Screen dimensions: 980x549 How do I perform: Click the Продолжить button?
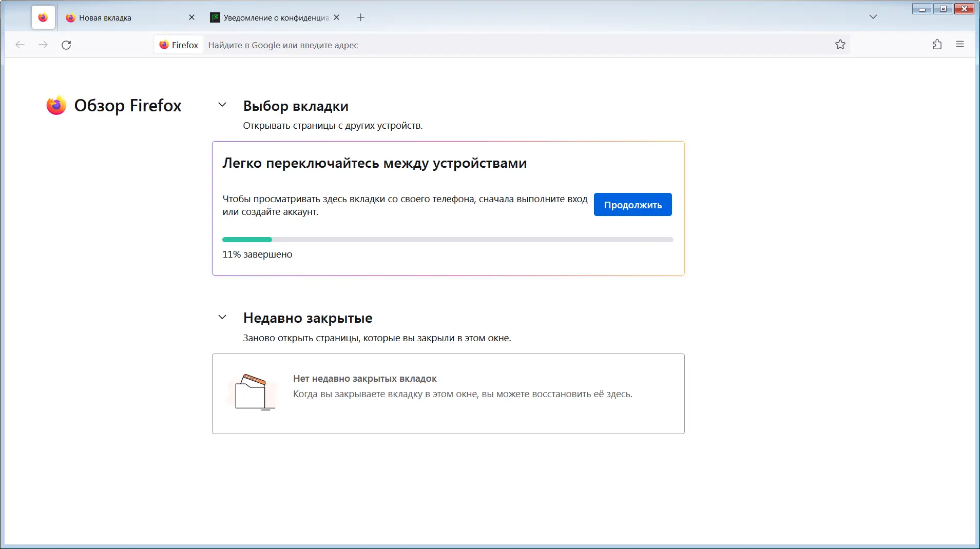(x=632, y=204)
